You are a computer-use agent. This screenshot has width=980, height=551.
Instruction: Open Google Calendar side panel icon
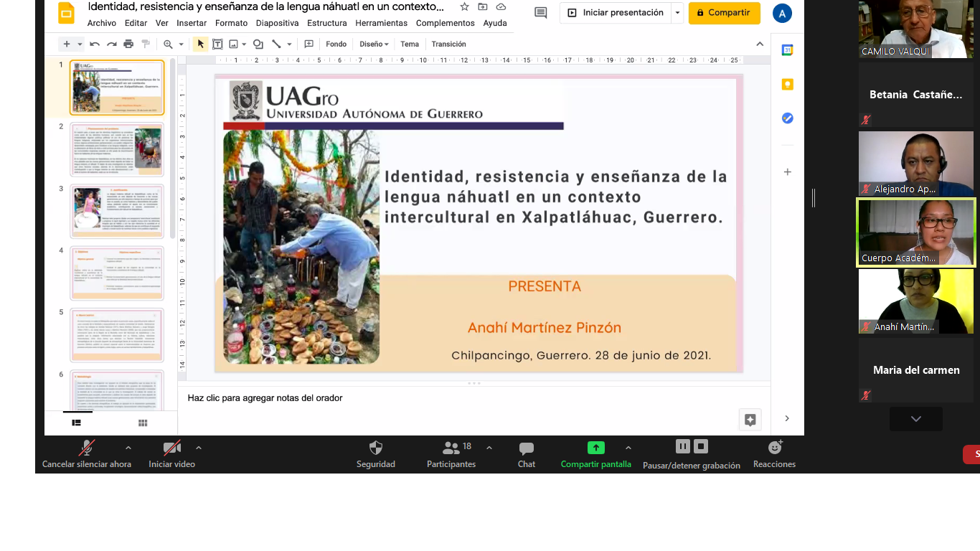click(x=787, y=50)
